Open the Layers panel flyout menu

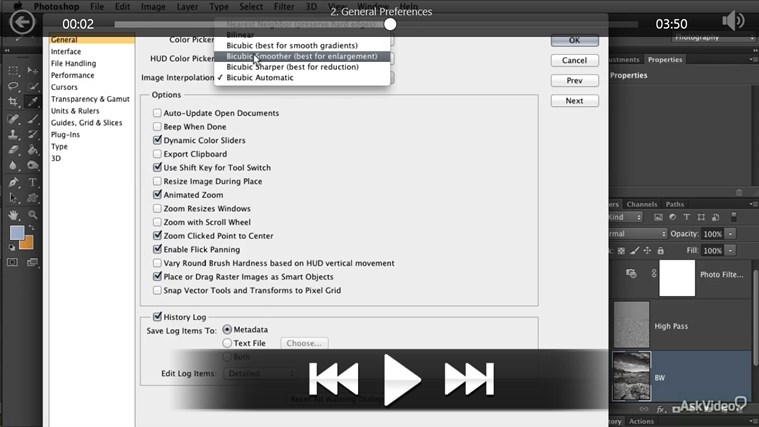[752, 204]
